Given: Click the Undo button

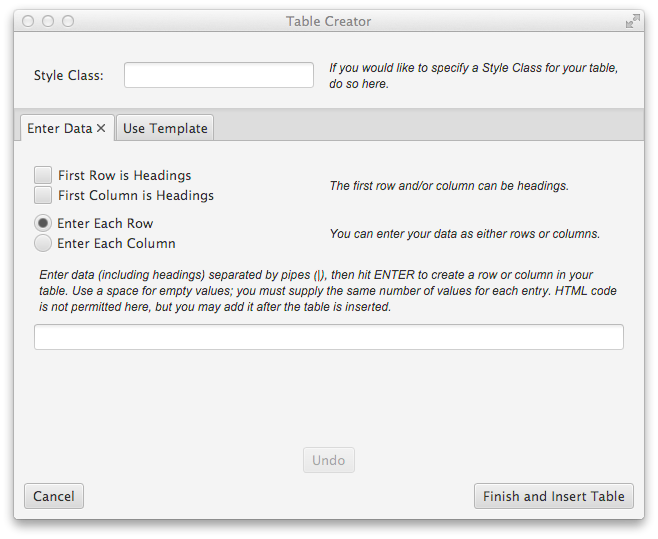Looking at the screenshot, I should (x=328, y=460).
